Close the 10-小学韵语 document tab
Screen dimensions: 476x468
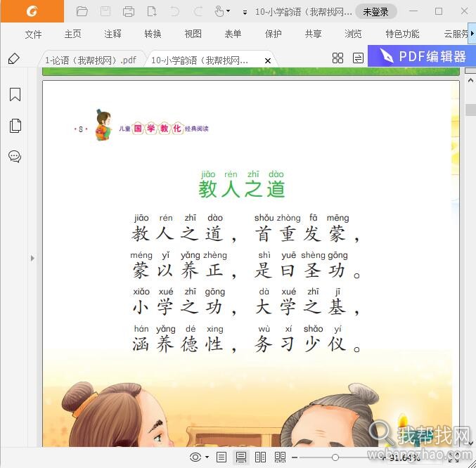tap(268, 60)
